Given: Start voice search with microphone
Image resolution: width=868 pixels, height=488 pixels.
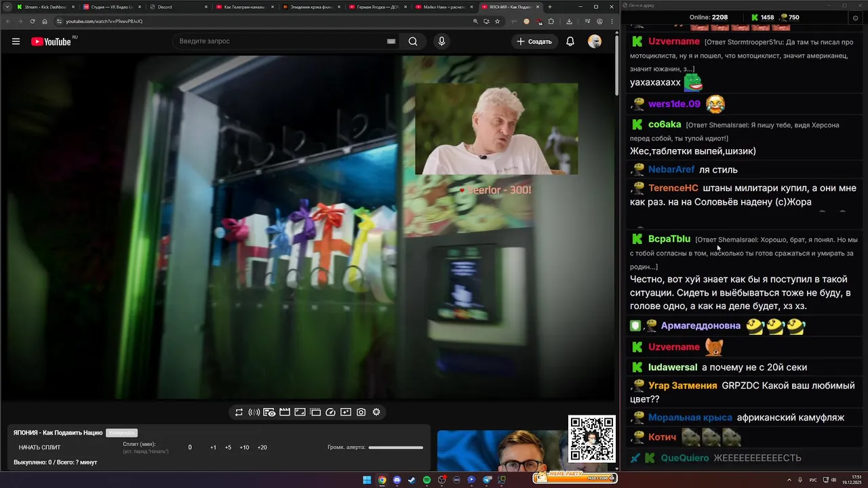Looking at the screenshot, I should [441, 41].
